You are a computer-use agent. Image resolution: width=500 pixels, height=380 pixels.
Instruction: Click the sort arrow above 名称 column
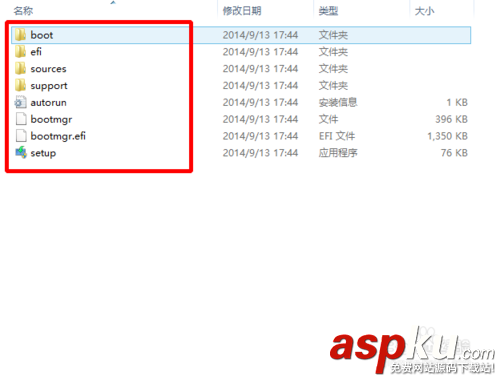113,3
